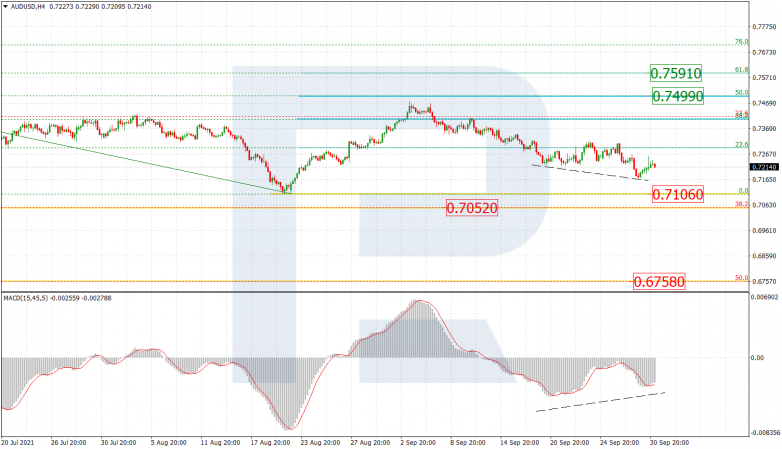Click the 30 Jul 20:00 time label
Viewport: 782px width, 449px height.
[x=118, y=443]
